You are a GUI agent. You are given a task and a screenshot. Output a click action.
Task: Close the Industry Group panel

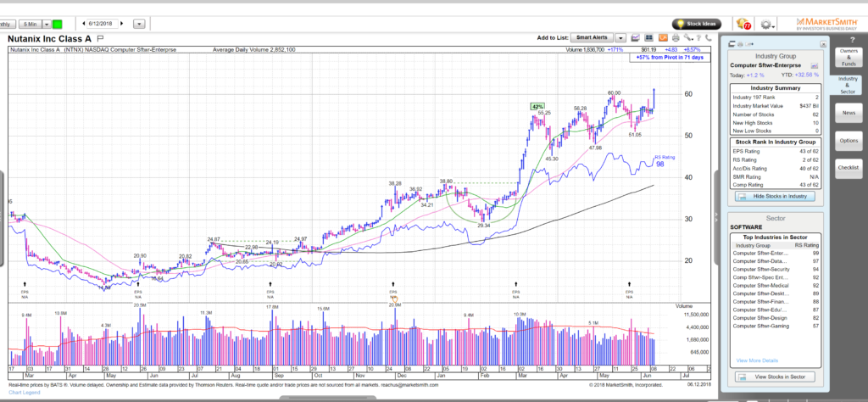pyautogui.click(x=822, y=44)
